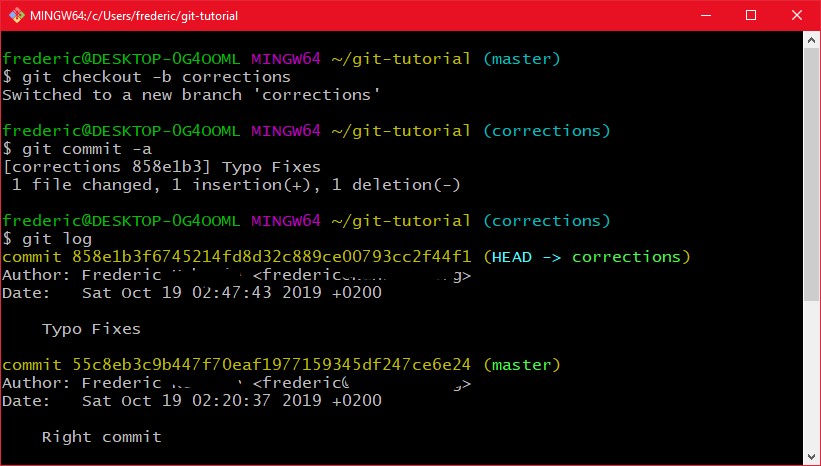The height and width of the screenshot is (466, 821).
Task: Click the '(master)' label in the first prompt
Action: pyautogui.click(x=522, y=59)
